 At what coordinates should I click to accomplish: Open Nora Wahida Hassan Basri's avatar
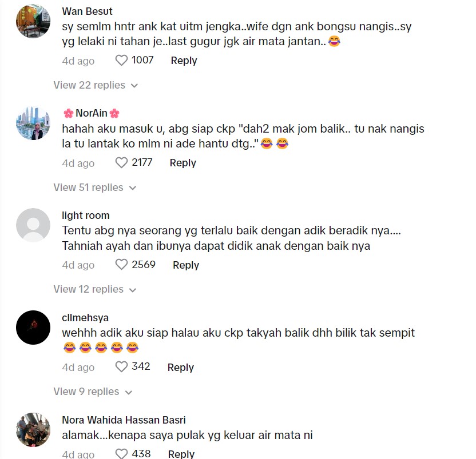[33, 430]
